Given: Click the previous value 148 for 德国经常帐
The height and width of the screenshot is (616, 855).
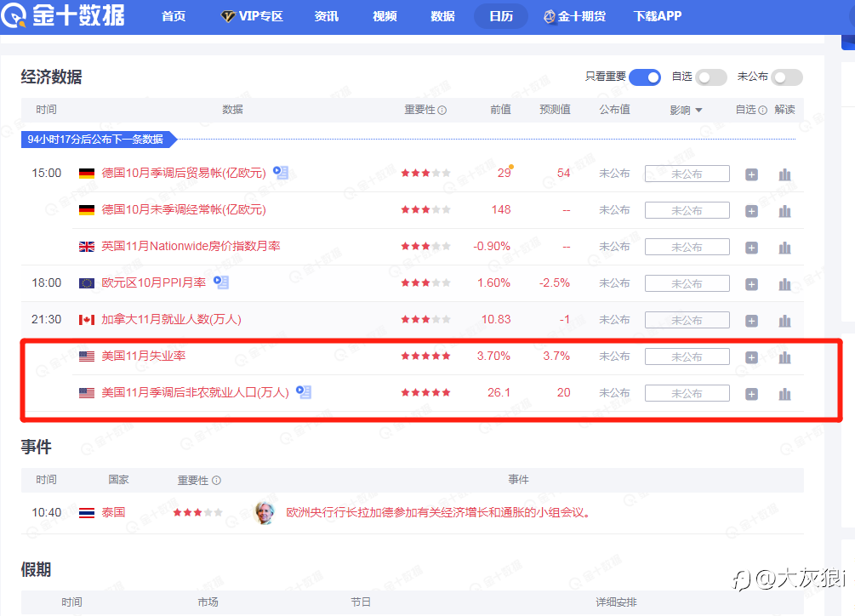Looking at the screenshot, I should click(500, 210).
